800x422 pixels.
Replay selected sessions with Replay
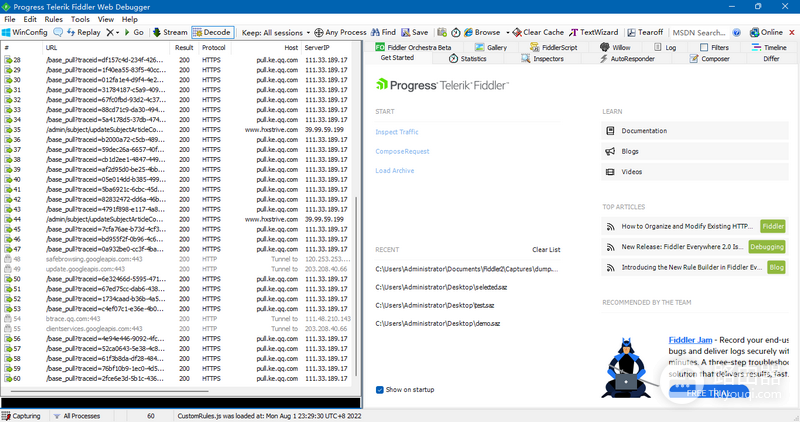(83, 32)
